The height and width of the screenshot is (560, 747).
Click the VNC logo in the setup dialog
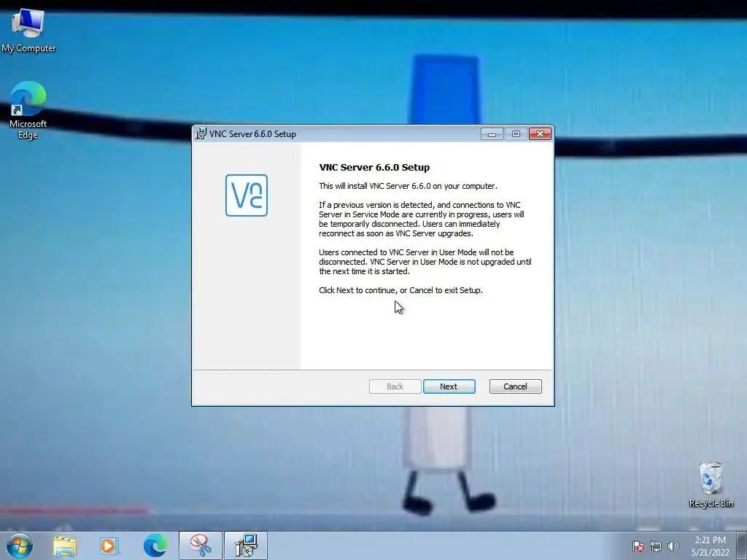247,195
